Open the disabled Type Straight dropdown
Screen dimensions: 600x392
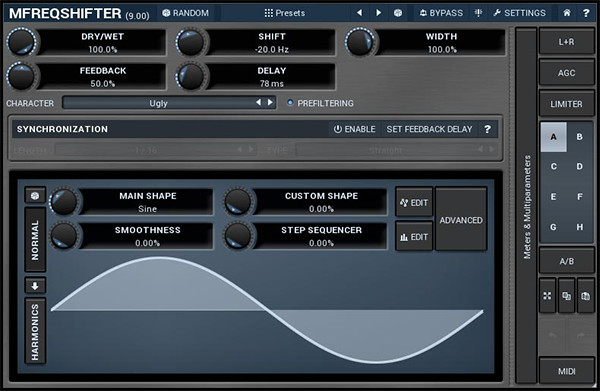coord(396,150)
